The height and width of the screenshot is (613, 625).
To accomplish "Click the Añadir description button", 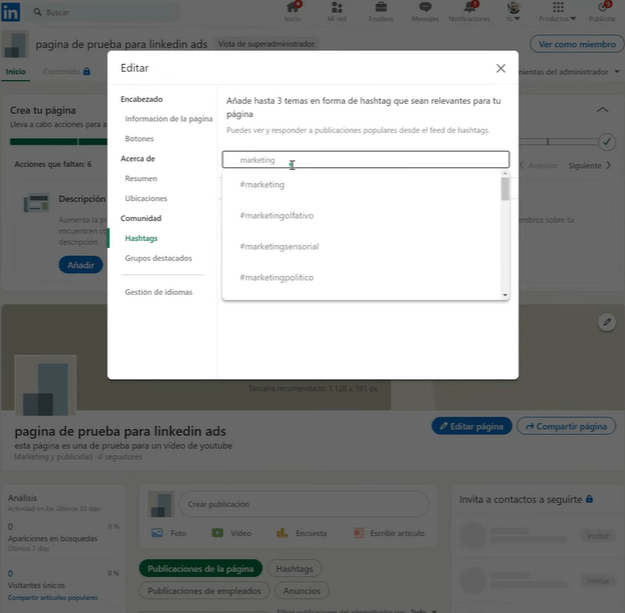I will click(81, 265).
